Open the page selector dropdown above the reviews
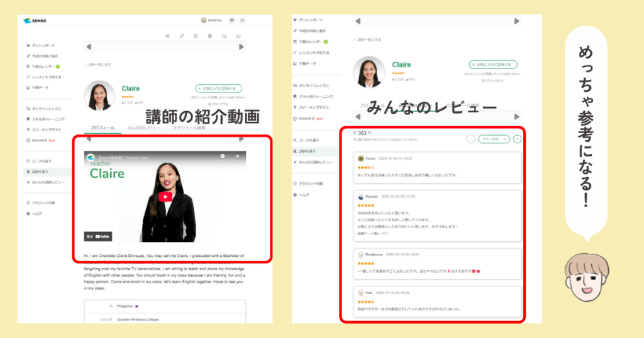 (494, 139)
